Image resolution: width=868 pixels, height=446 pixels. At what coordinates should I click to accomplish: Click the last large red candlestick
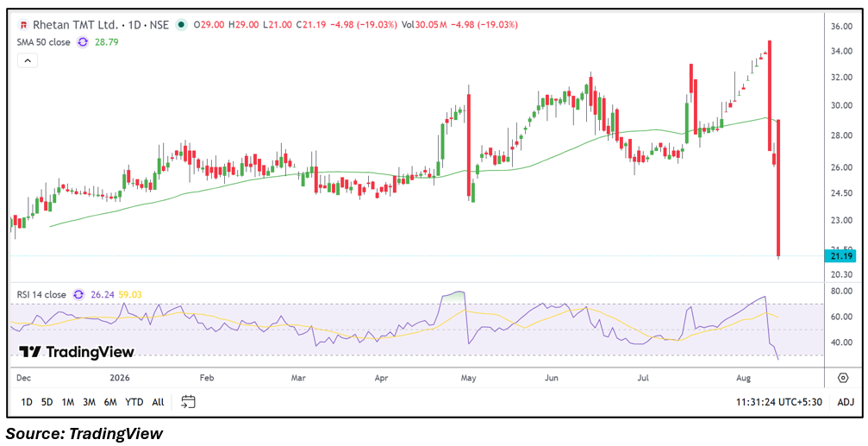click(x=778, y=188)
